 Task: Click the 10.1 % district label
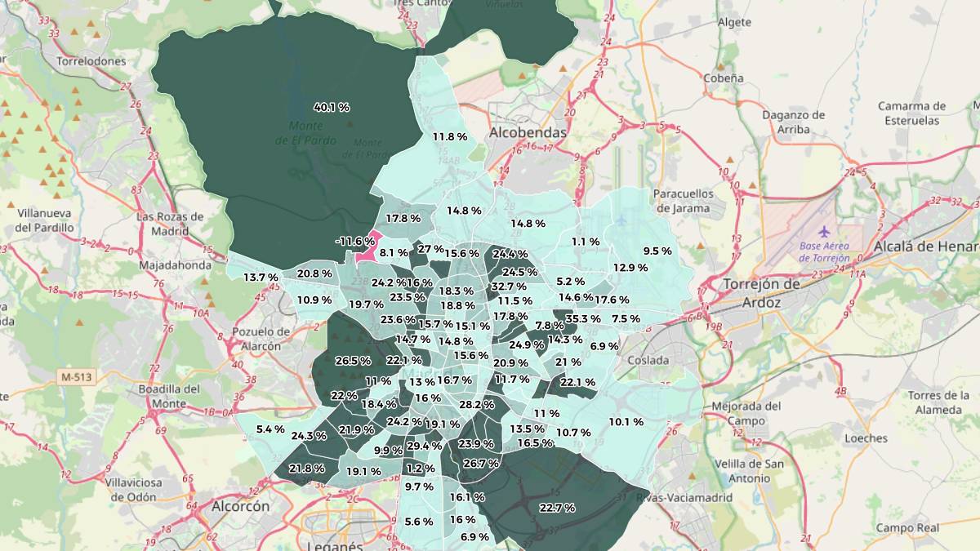click(x=626, y=422)
